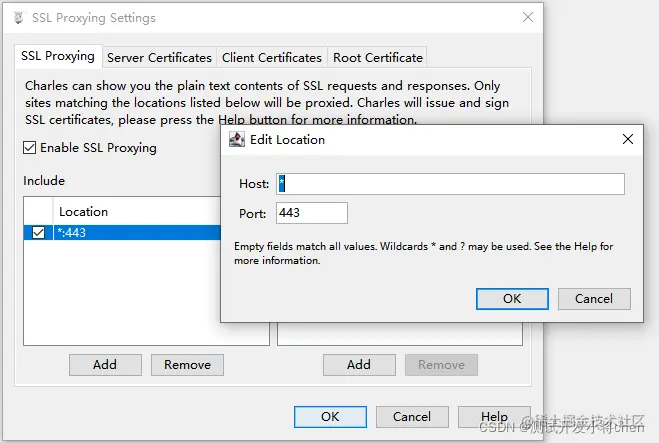Switch to the Client Certificates tab
Image resolution: width=659 pixels, height=443 pixels.
pos(272,58)
